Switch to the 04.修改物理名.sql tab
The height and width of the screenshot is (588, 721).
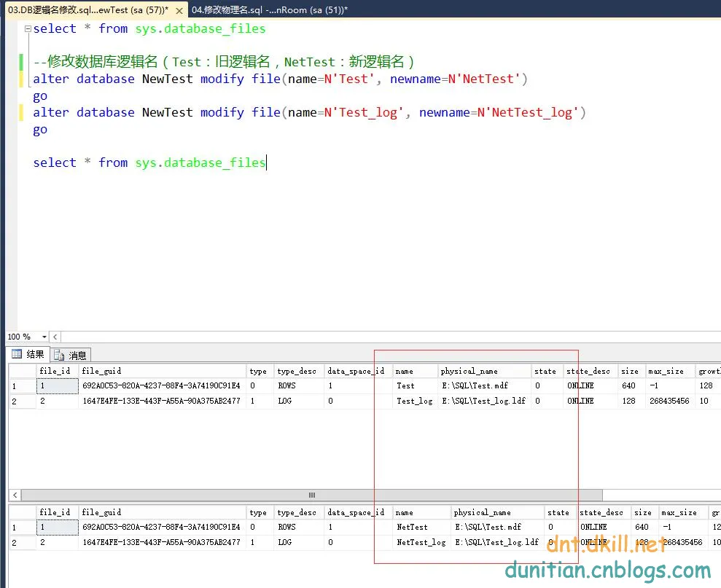click(x=269, y=10)
